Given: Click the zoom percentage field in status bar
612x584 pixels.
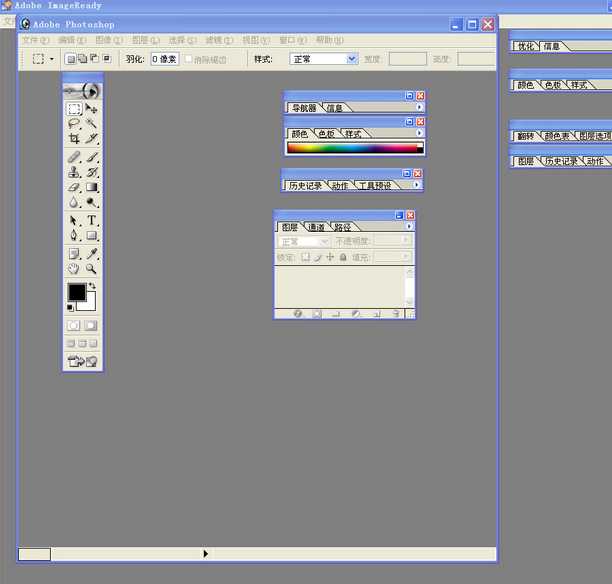Looking at the screenshot, I should coord(34,554).
